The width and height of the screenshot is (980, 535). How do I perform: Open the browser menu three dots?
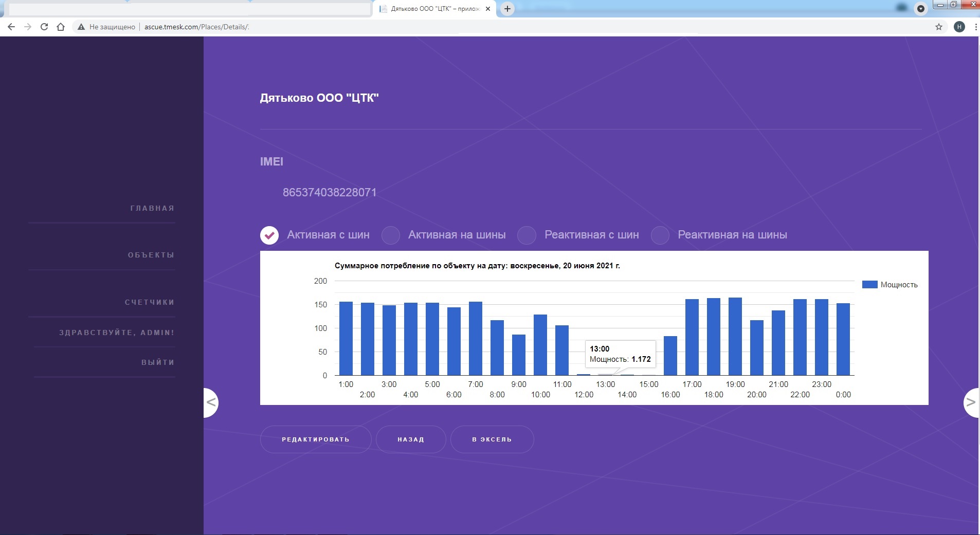pyautogui.click(x=975, y=27)
